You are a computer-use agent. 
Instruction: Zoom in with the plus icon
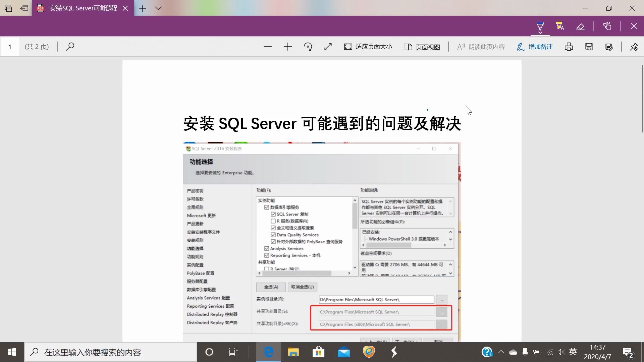pyautogui.click(x=287, y=47)
